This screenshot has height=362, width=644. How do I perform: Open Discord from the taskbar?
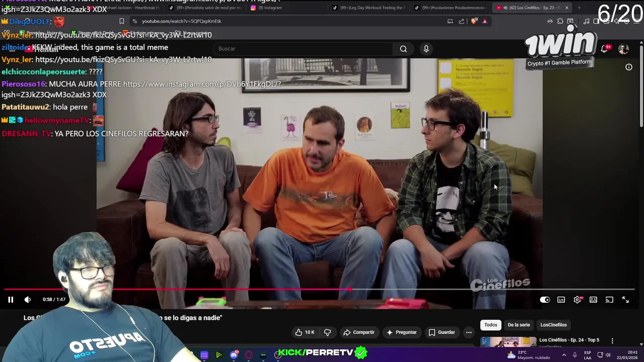(x=233, y=355)
